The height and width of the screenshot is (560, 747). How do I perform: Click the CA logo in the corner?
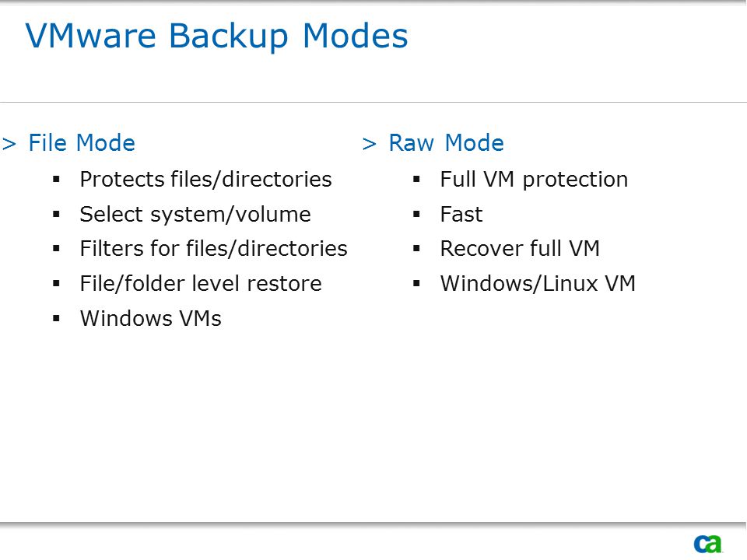coord(708,544)
